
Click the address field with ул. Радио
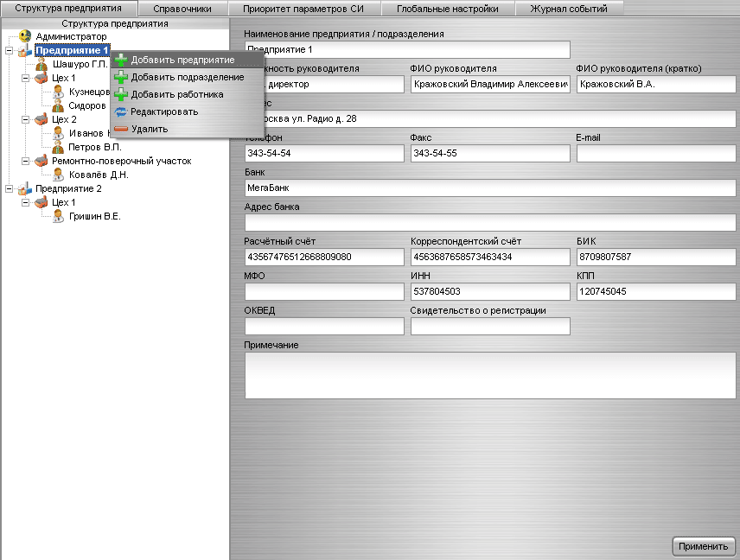click(490, 119)
